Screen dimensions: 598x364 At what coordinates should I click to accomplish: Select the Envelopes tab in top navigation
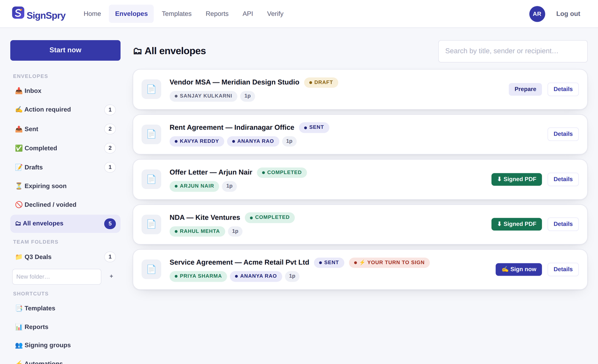(131, 14)
